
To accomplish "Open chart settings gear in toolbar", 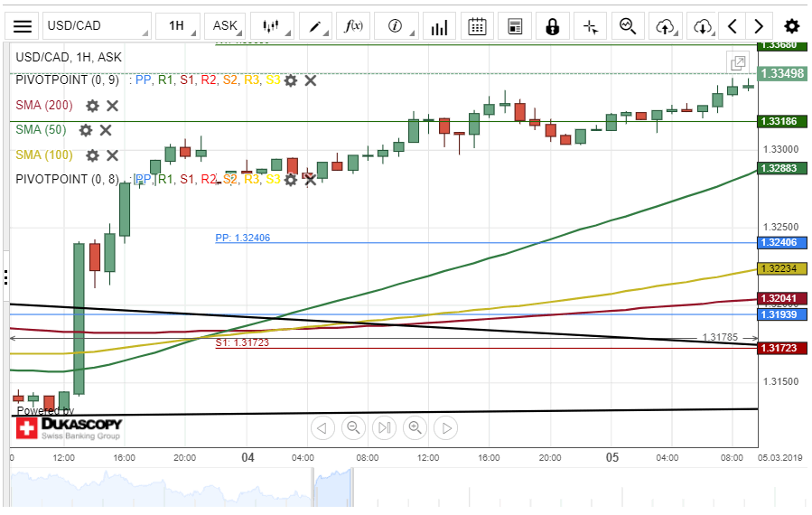I will (791, 26).
